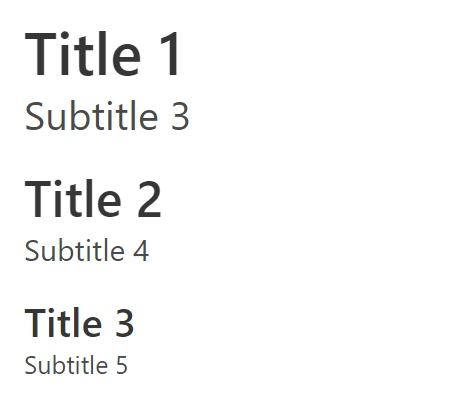Viewport: 463px width, 402px height.
Task: Click the word Title in Title 3
Action: click(x=63, y=322)
